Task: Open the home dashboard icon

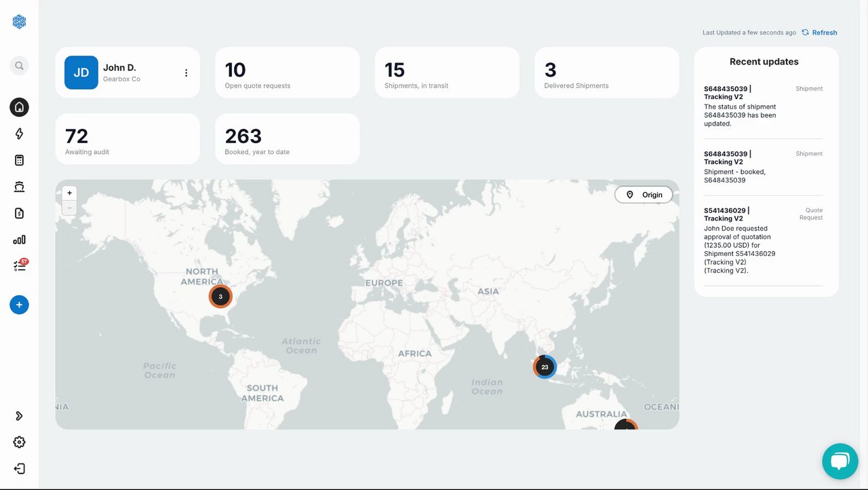Action: (19, 107)
